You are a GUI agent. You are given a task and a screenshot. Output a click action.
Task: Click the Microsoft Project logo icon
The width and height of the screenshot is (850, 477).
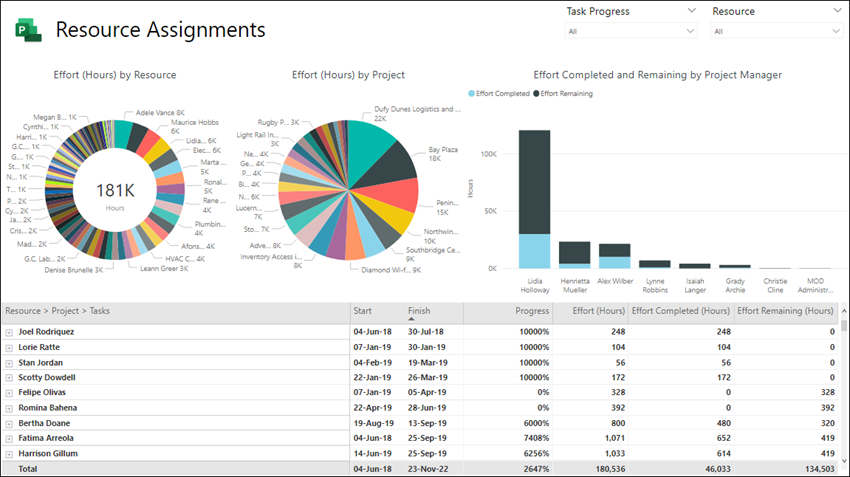28,30
